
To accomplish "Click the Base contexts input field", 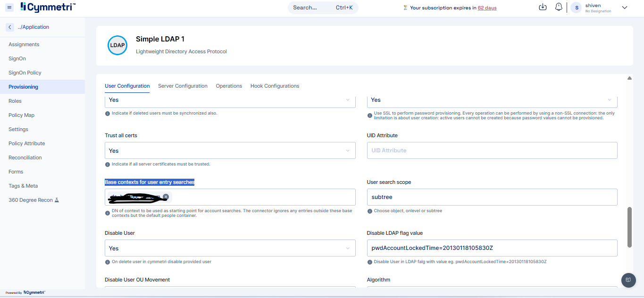I will (x=230, y=197).
